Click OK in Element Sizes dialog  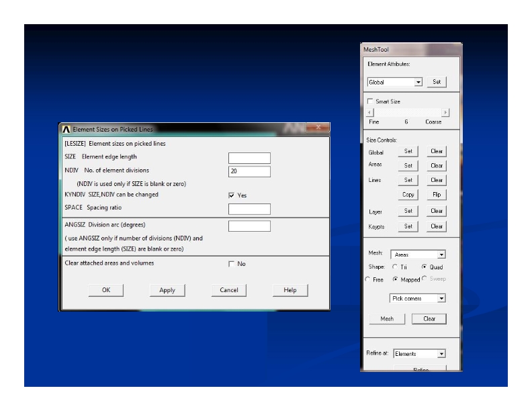pos(105,290)
